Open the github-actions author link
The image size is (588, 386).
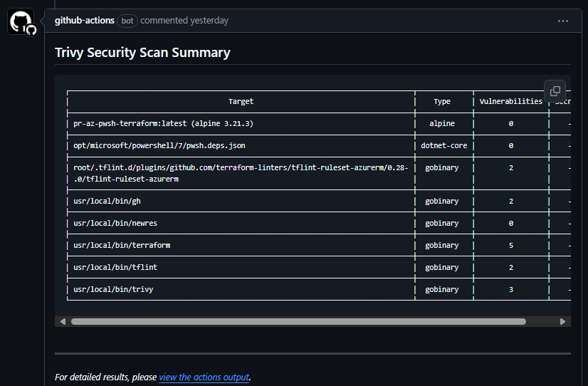click(x=85, y=21)
